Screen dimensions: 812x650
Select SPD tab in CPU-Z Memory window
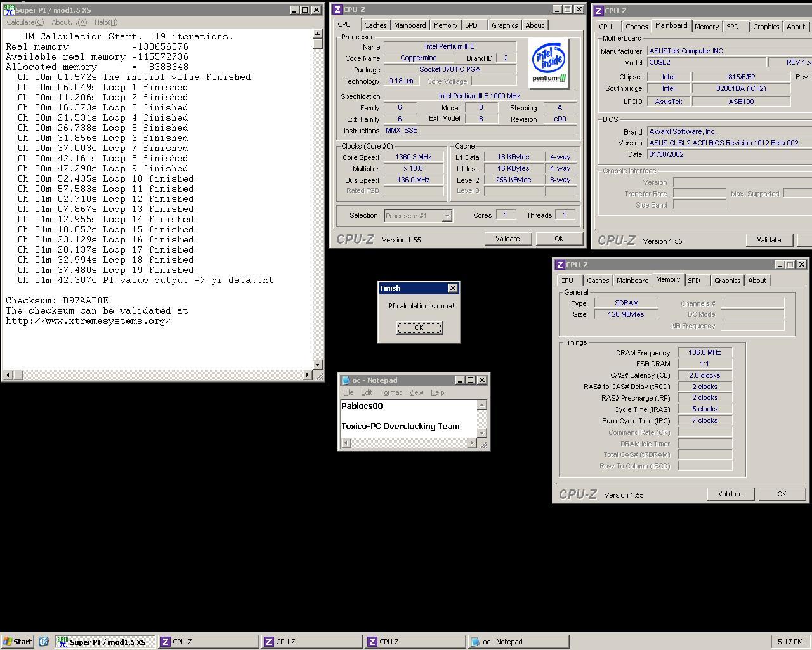(x=694, y=281)
